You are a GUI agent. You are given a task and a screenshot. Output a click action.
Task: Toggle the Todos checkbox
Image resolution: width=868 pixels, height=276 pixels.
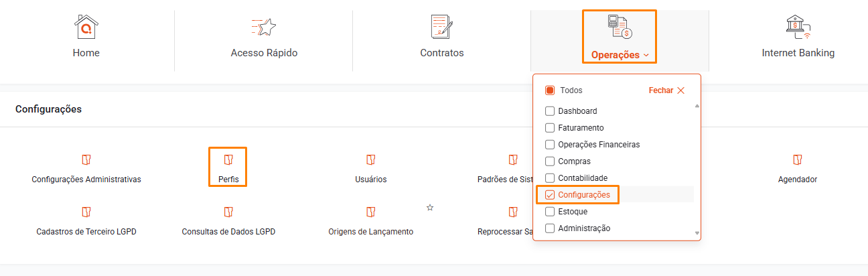[x=550, y=90]
